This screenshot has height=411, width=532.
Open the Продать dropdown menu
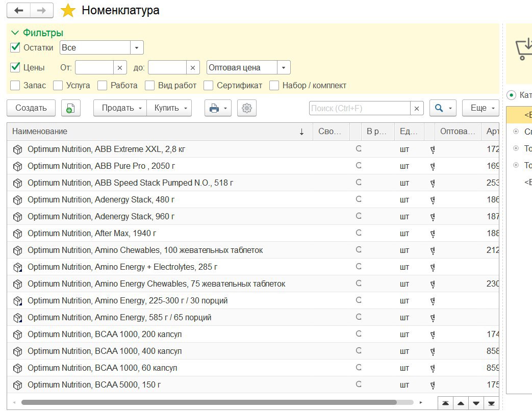120,108
